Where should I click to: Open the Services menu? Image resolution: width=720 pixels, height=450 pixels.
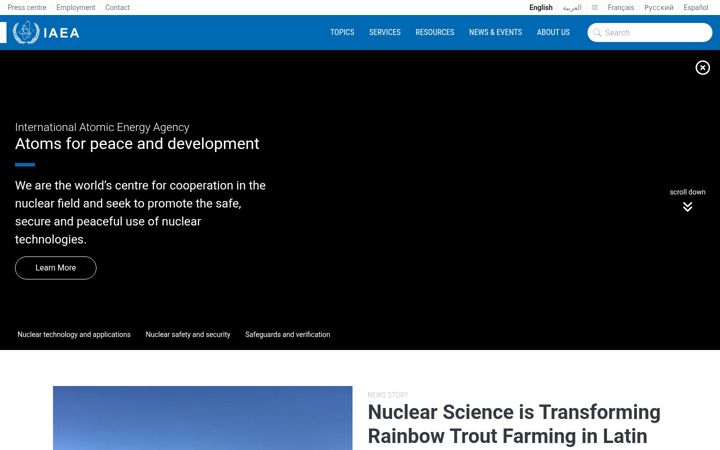pyautogui.click(x=385, y=32)
